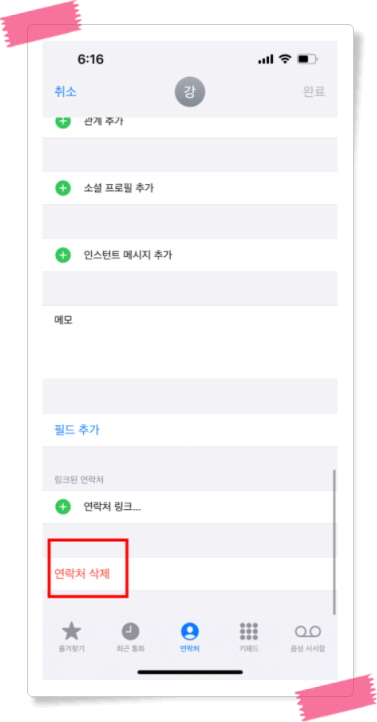The height and width of the screenshot is (722, 377).
Task: Select 연락처 person tab
Action: point(189,637)
